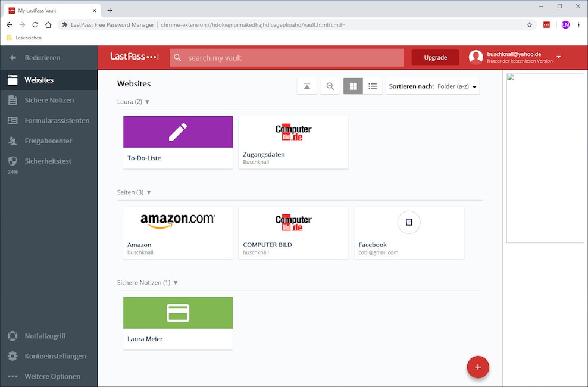Switch to grid view
This screenshot has width=588, height=387.
[x=354, y=86]
